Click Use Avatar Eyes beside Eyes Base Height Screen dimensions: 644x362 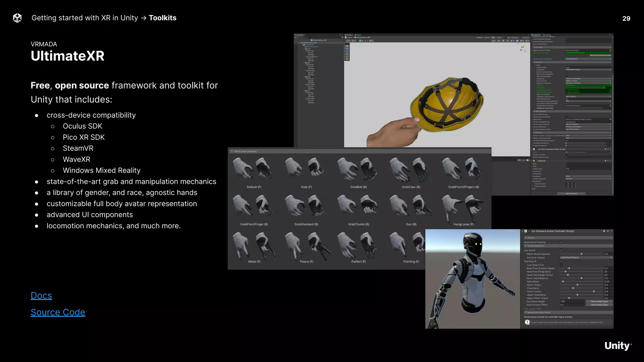click(599, 301)
